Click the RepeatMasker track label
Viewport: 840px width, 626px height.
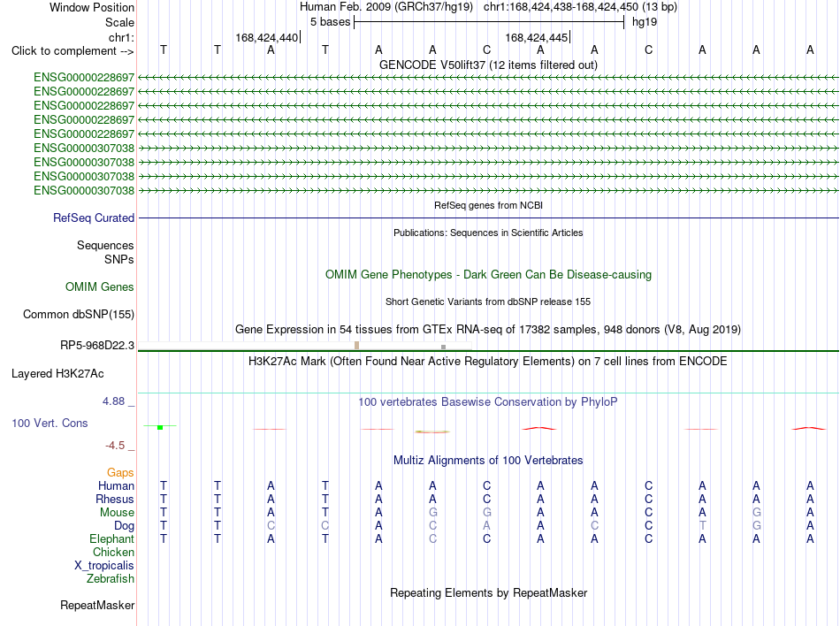[97, 605]
